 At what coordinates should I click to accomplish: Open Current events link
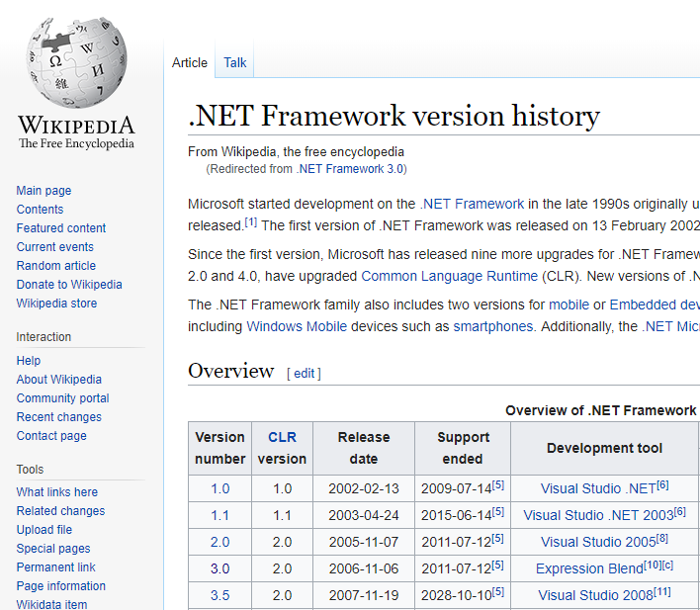(x=55, y=247)
